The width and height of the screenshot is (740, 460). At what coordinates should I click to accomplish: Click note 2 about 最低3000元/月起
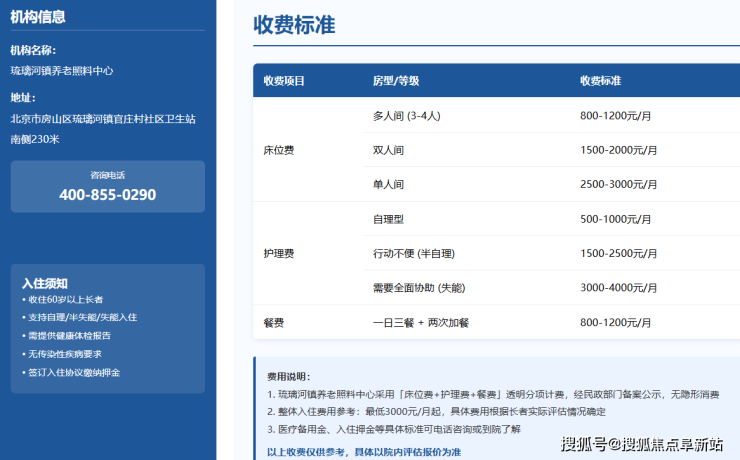[x=436, y=412]
